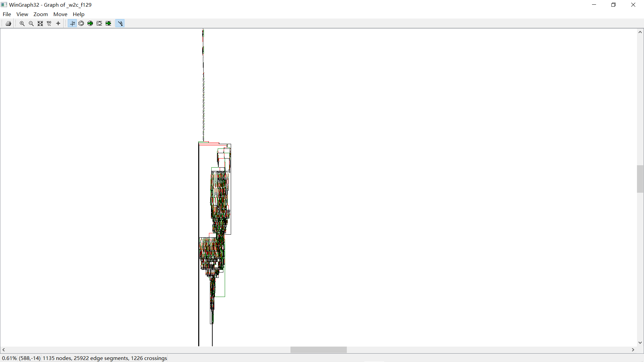The height and width of the screenshot is (362, 644).
Task: Click the Print graph icon
Action: click(8, 23)
